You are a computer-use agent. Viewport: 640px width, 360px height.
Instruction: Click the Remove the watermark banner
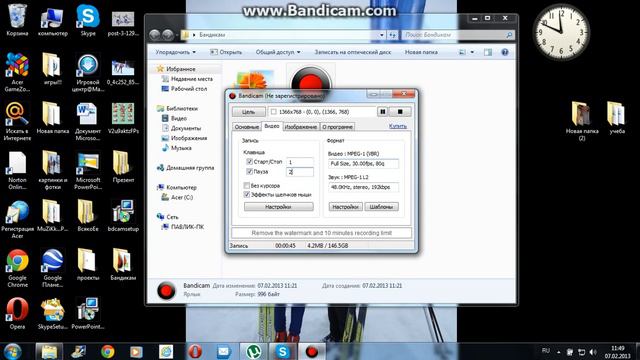(322, 233)
